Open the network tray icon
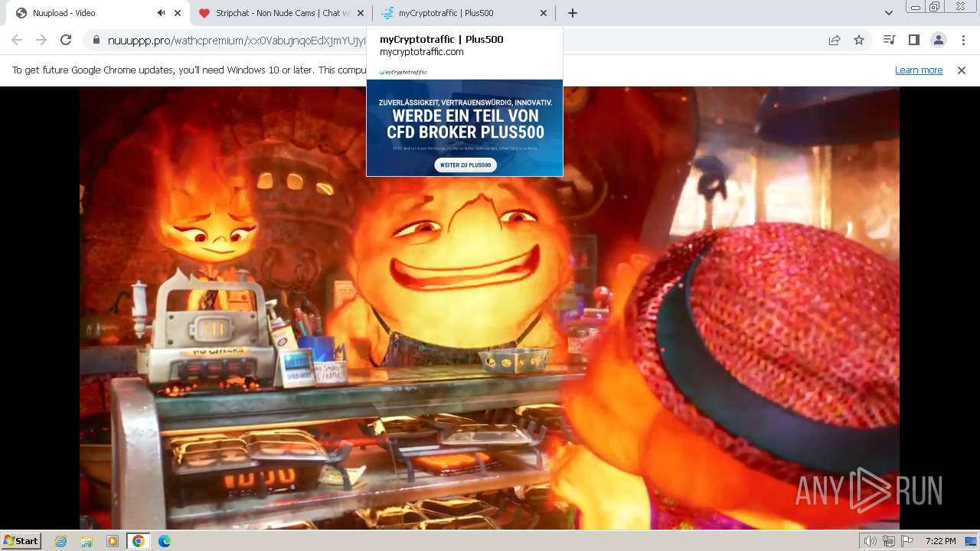Image resolution: width=980 pixels, height=551 pixels. (888, 541)
